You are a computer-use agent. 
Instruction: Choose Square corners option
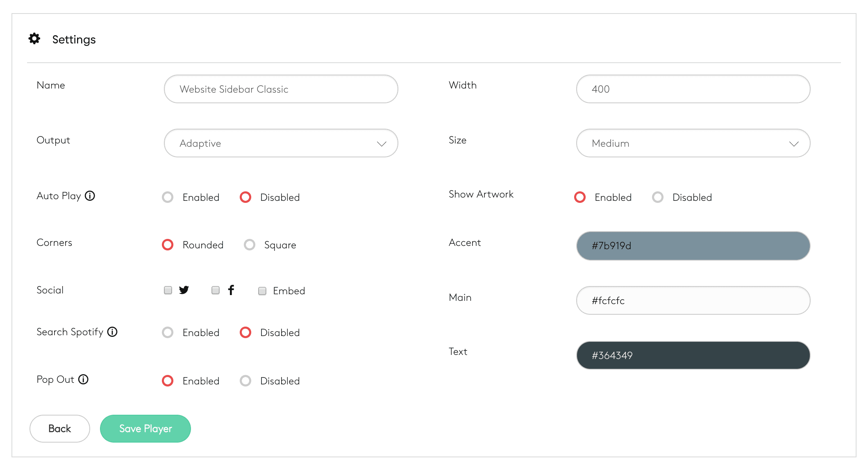click(x=250, y=245)
